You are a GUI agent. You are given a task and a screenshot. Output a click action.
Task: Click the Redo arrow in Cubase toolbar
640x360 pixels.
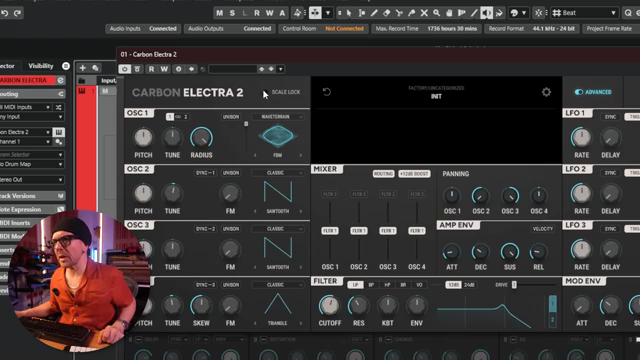point(17,13)
